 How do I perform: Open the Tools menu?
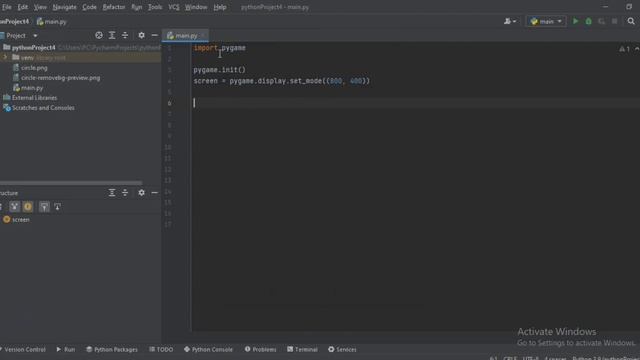point(155,7)
